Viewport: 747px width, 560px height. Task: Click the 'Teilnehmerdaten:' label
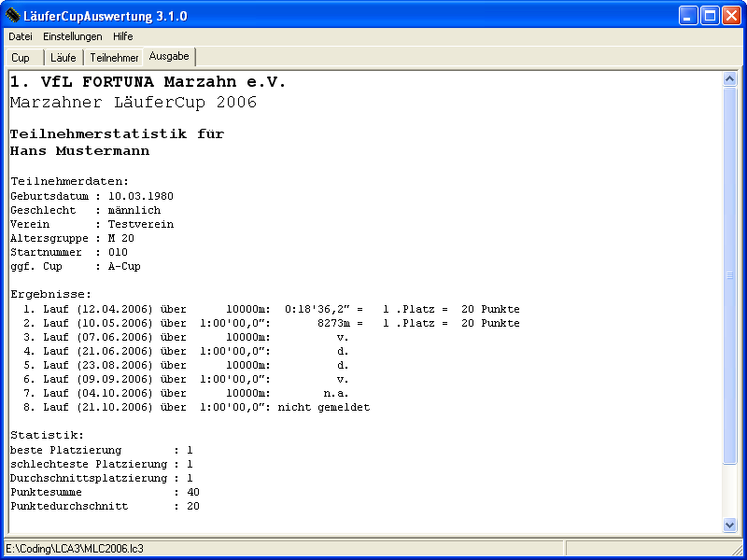click(69, 181)
